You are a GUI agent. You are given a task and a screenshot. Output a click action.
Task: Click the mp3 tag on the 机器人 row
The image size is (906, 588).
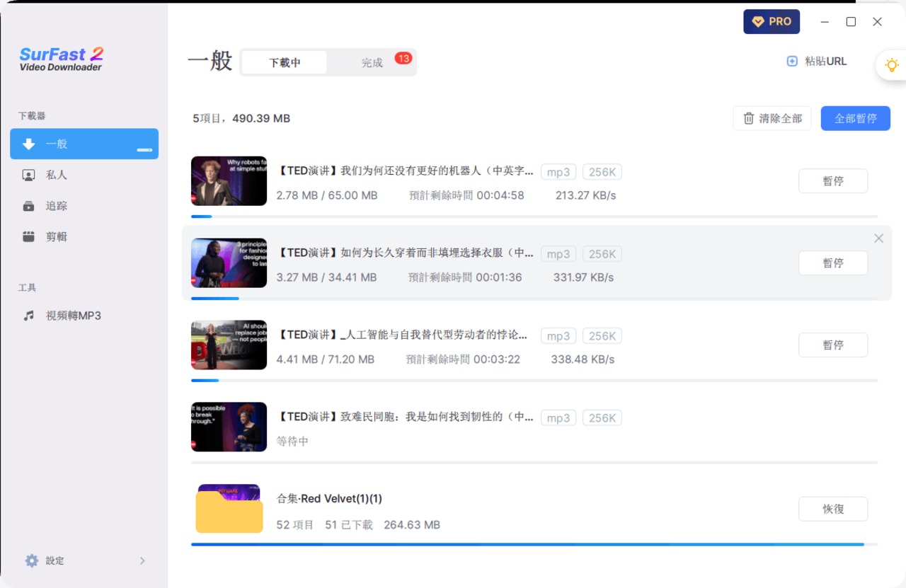coord(558,172)
